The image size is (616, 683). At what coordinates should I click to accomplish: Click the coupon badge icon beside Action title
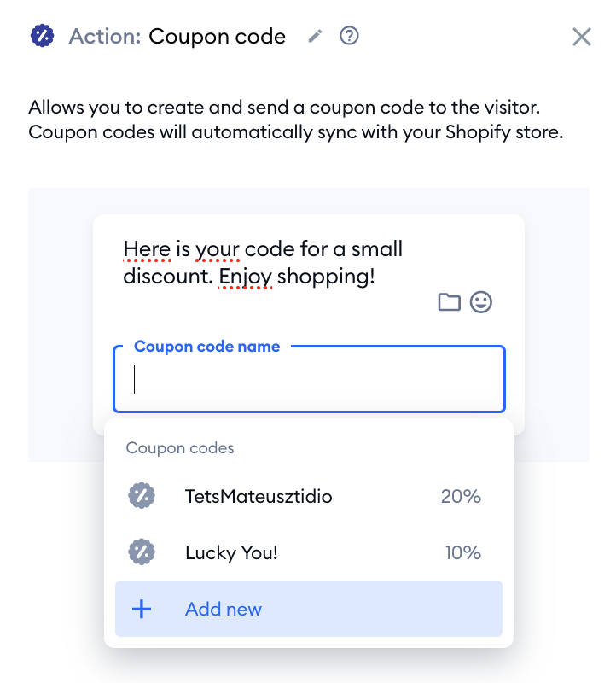point(42,36)
